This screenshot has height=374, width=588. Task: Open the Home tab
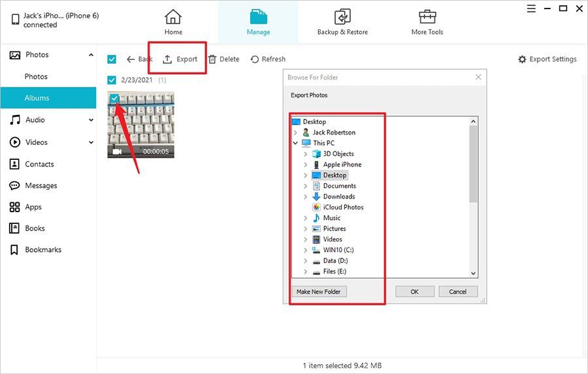coord(173,22)
